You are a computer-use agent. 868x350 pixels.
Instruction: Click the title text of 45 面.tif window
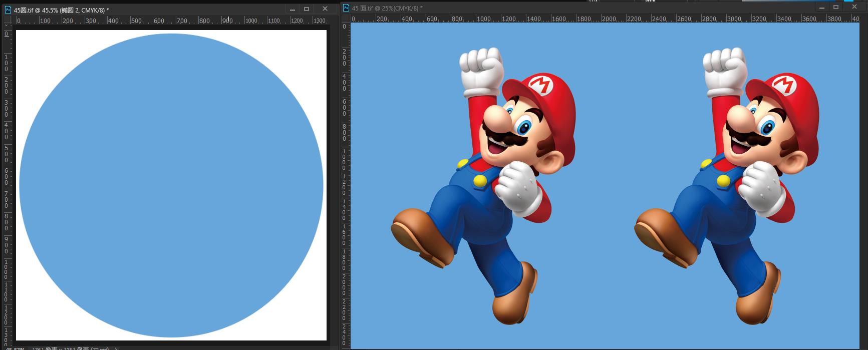coord(387,8)
